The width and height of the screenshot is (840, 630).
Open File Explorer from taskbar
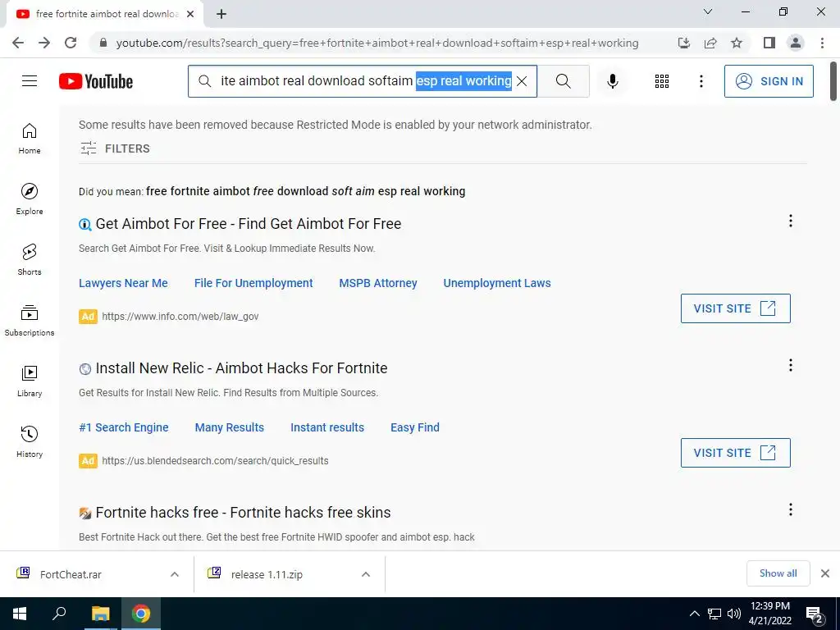pyautogui.click(x=100, y=614)
